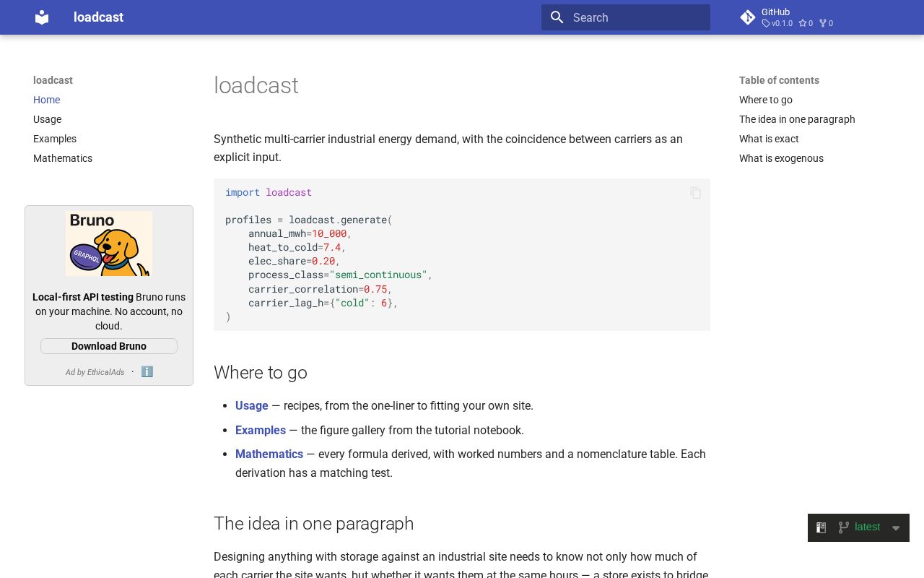Click the 'heat_to_cold=7.4' code line

(x=297, y=247)
